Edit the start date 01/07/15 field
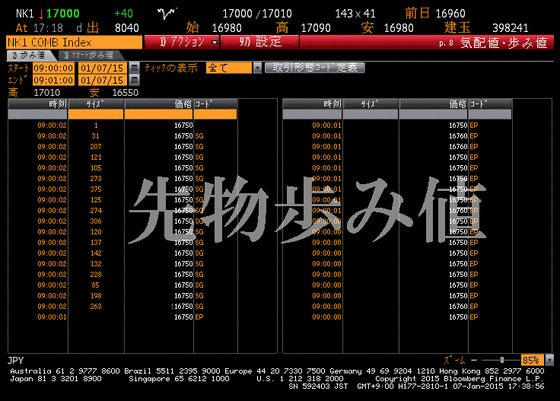 (x=102, y=68)
